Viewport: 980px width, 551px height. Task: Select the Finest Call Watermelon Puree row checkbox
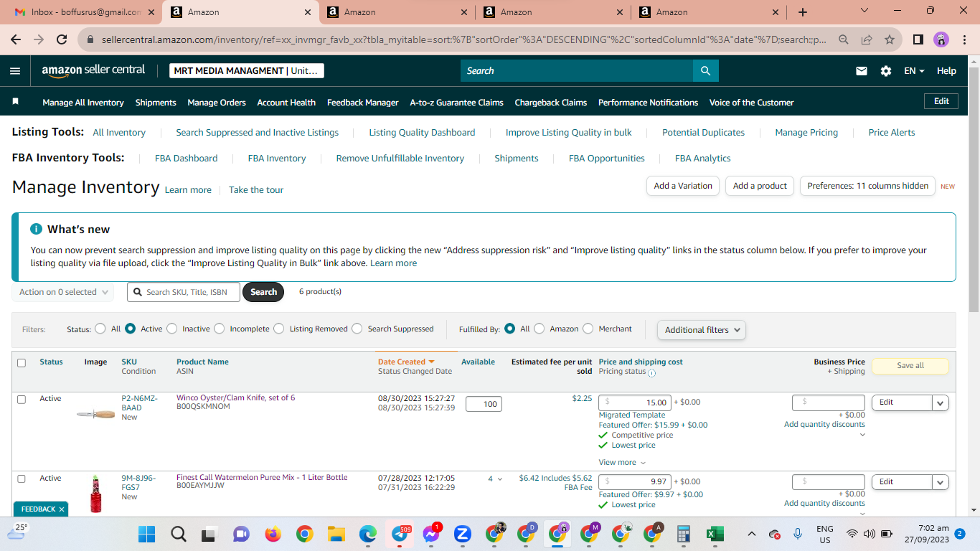point(22,479)
